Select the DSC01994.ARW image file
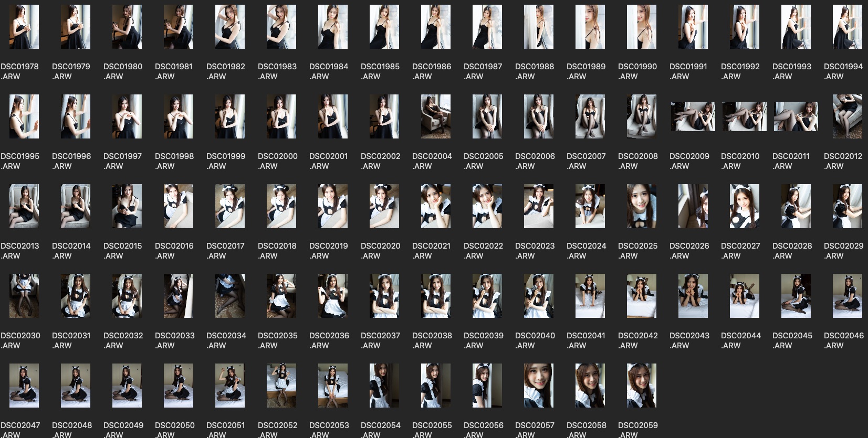This screenshot has width=868, height=438. [848, 27]
